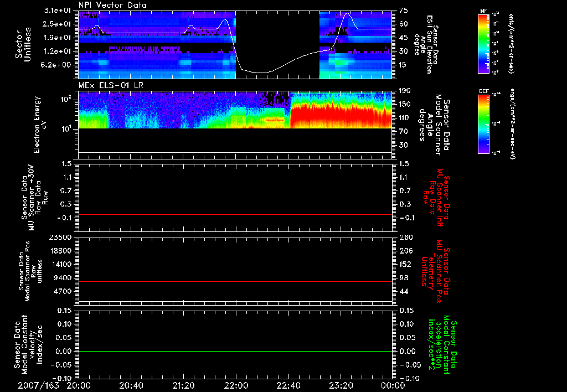Click the "98" telemetry tick label

pos(404,278)
